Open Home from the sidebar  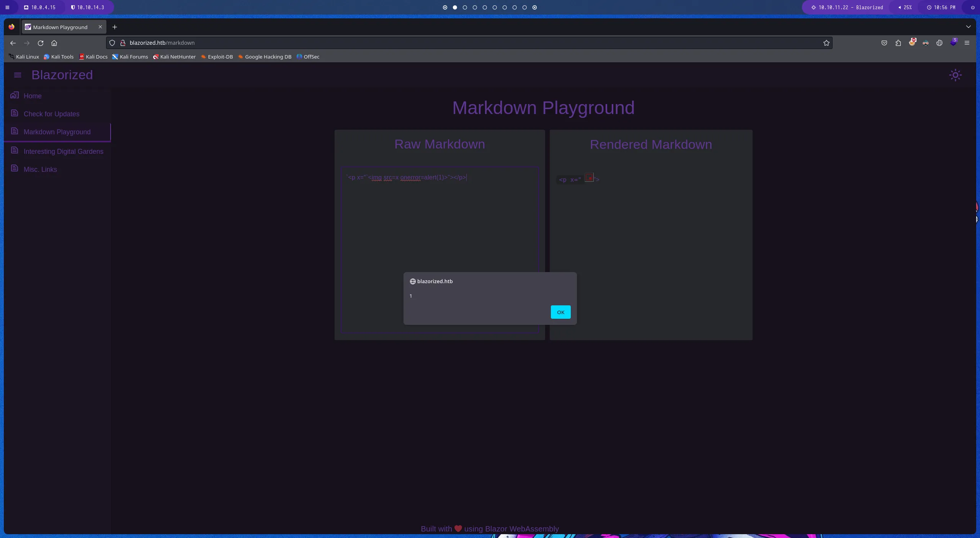click(x=33, y=96)
